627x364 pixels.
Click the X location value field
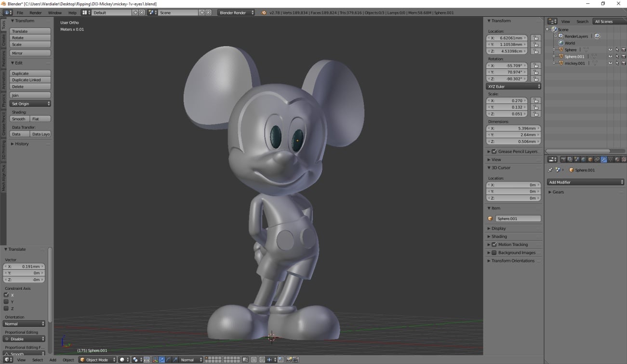coord(507,38)
